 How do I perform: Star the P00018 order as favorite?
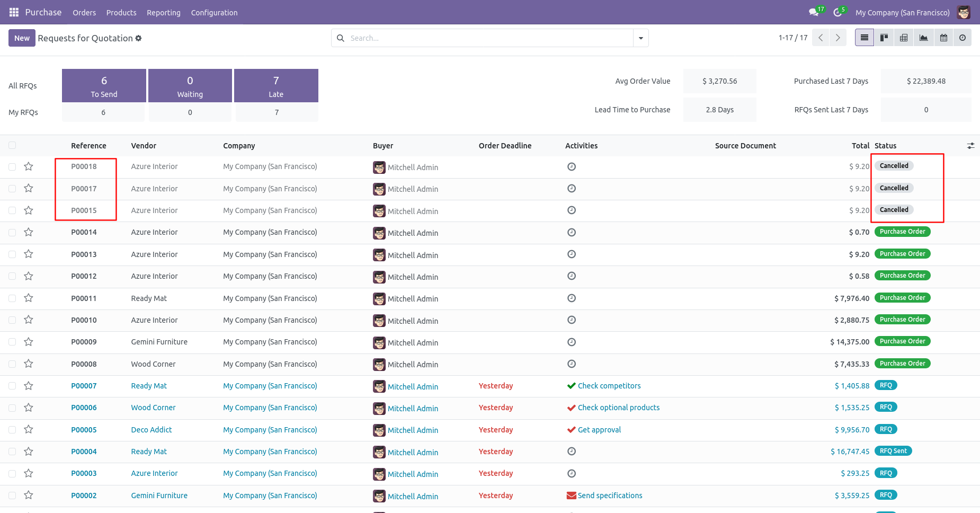click(x=29, y=166)
